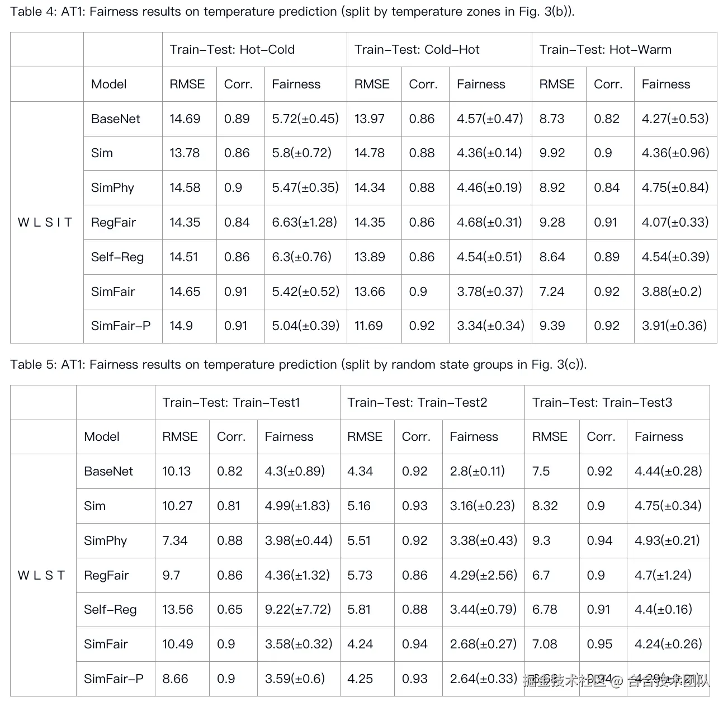The height and width of the screenshot is (706, 728).
Task: Click the Self-Reg RMSE value 13.56
Action: 178,609
